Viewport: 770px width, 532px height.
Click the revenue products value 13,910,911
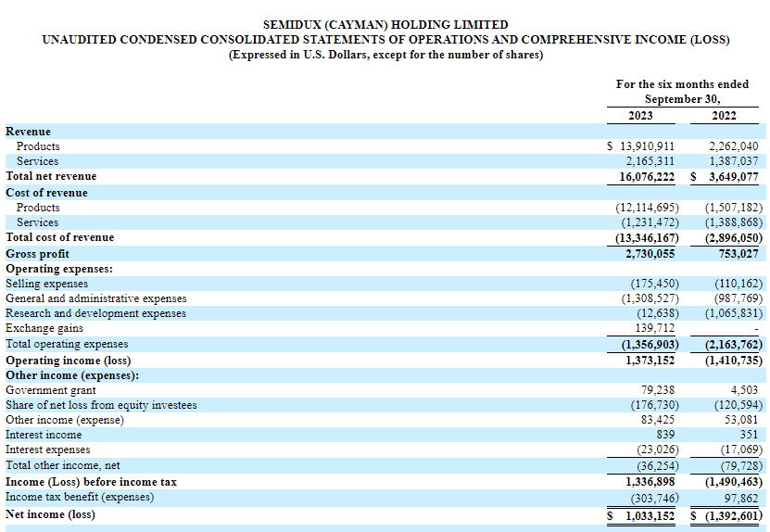(648, 146)
